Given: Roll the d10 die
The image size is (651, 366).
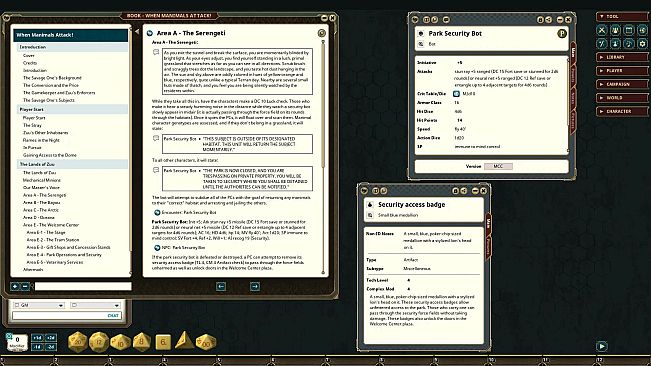Looking at the screenshot, I should (x=120, y=342).
